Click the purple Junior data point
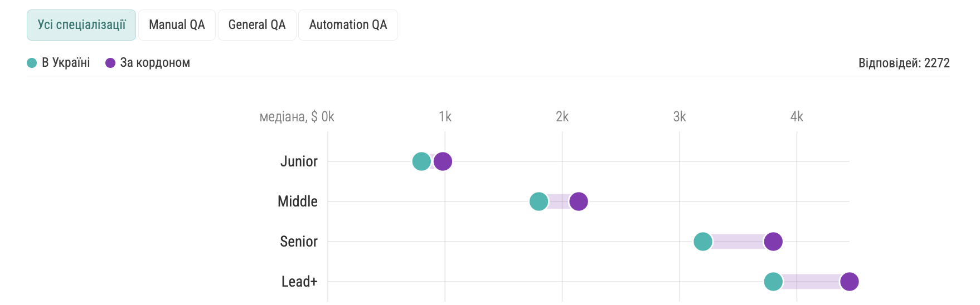Screen dimensions: 980x305 (443, 161)
